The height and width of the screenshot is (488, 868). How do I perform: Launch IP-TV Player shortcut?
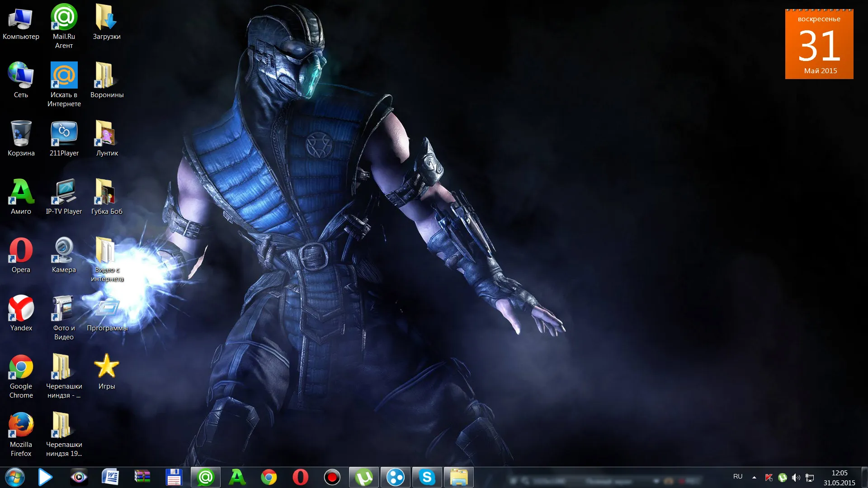tap(64, 197)
